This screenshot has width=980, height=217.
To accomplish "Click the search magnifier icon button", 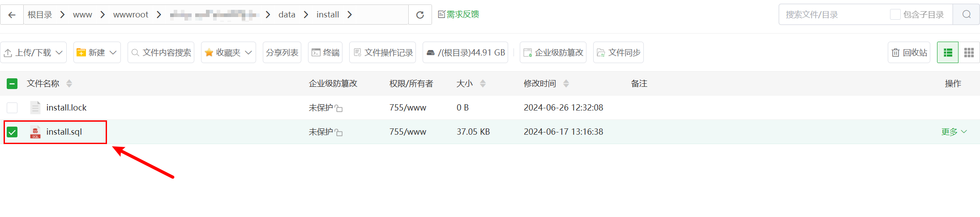I will tap(966, 15).
